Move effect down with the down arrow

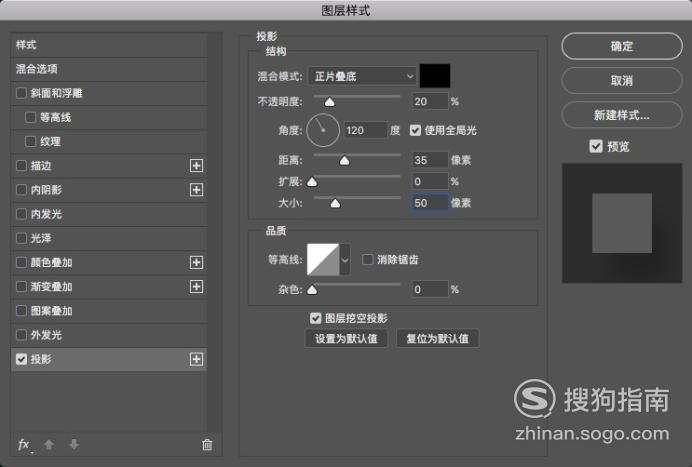click(74, 444)
